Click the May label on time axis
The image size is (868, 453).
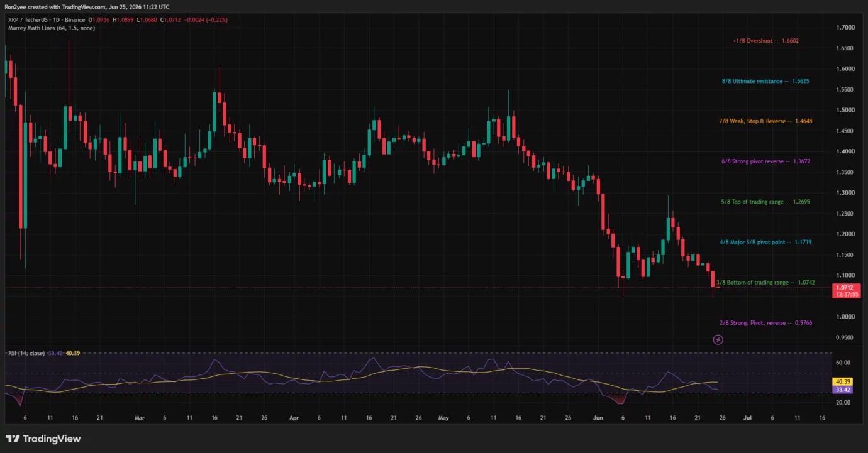click(444, 417)
